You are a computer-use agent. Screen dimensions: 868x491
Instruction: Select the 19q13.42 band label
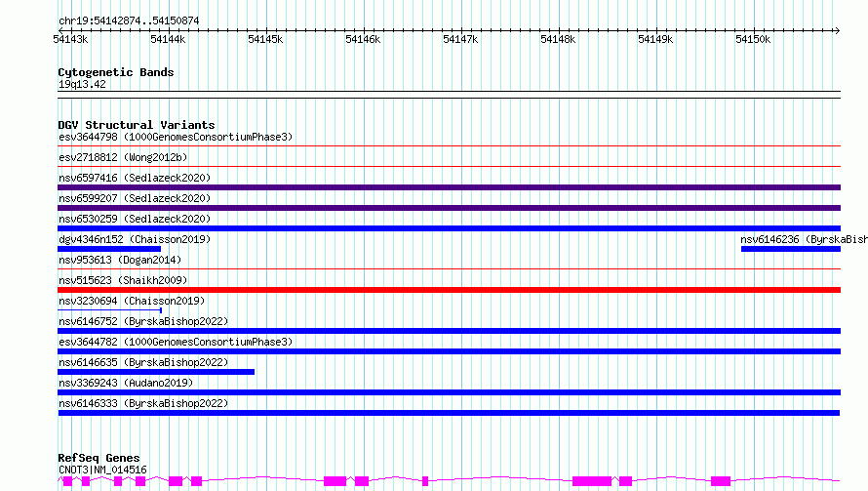(82, 84)
